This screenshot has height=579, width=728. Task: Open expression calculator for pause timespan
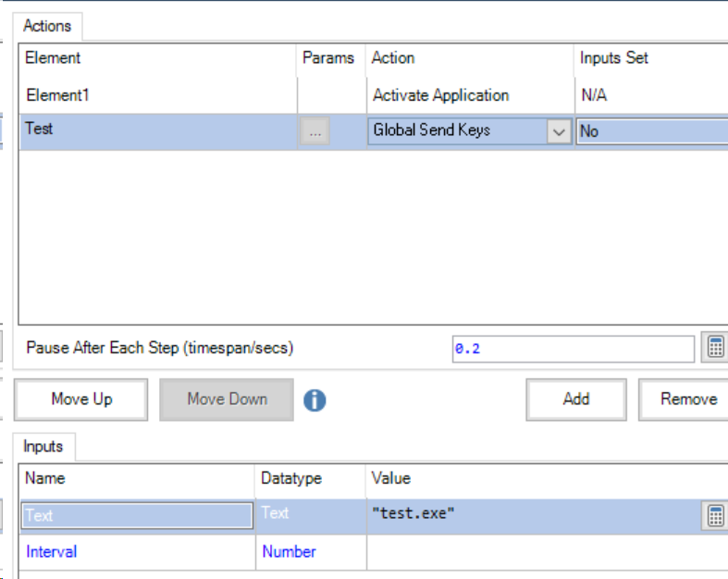tap(714, 348)
